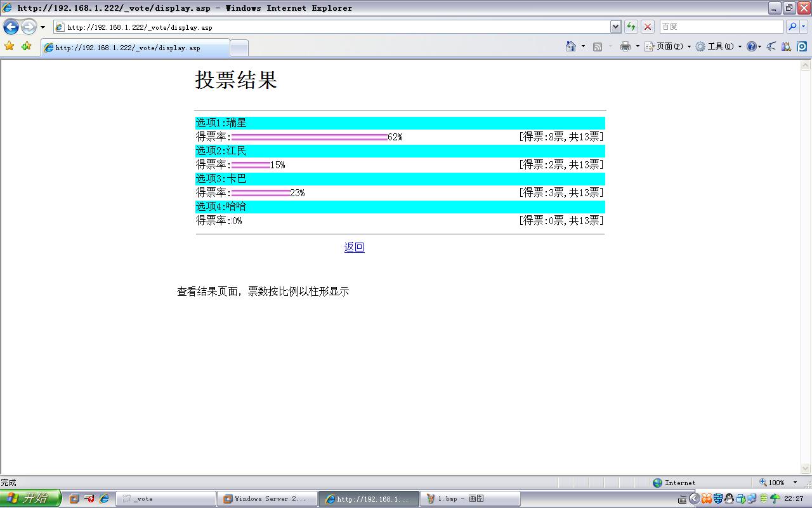This screenshot has height=508, width=812.
Task: Expand the address bar URL dropdown
Action: pos(615,27)
